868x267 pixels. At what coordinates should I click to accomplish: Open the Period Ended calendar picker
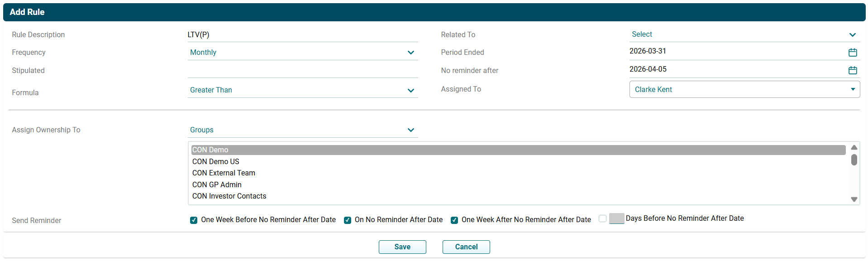point(853,52)
